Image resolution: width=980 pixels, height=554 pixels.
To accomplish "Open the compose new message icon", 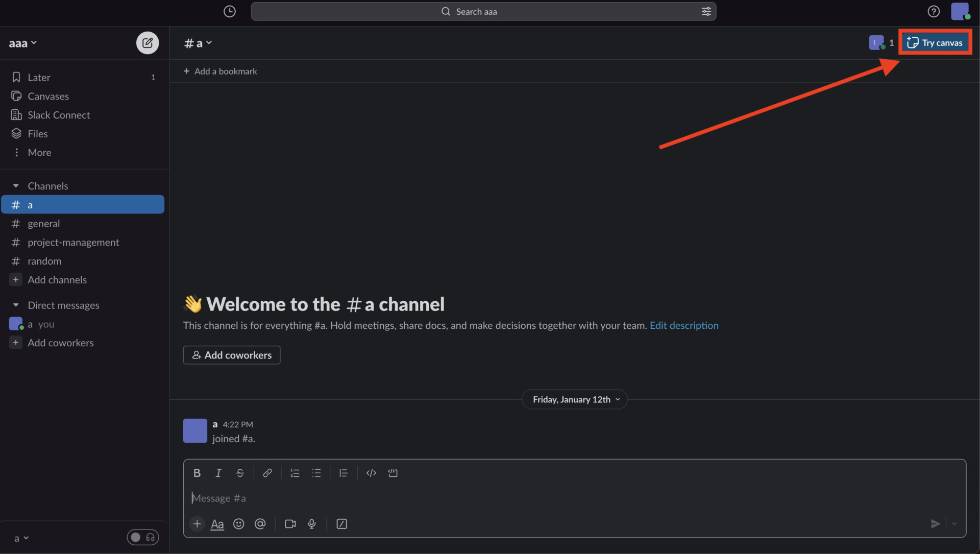I will [147, 43].
